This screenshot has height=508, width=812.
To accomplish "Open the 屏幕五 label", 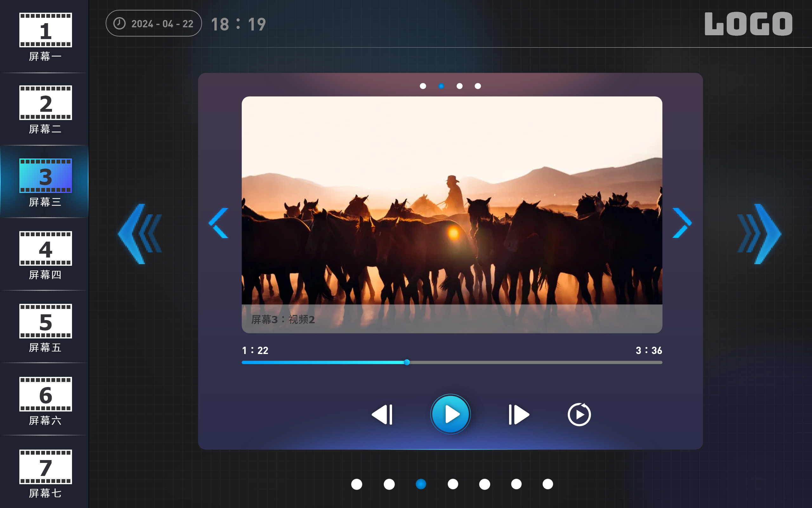I will click(45, 347).
